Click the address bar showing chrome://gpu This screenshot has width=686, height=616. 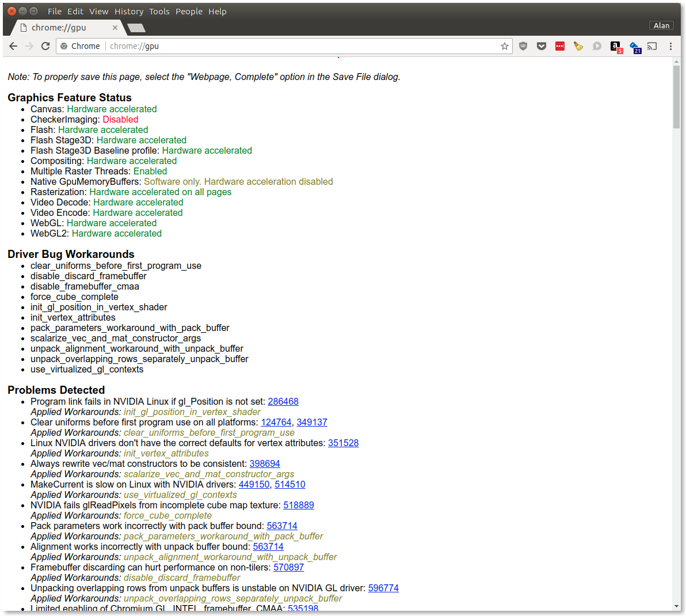tap(288, 46)
